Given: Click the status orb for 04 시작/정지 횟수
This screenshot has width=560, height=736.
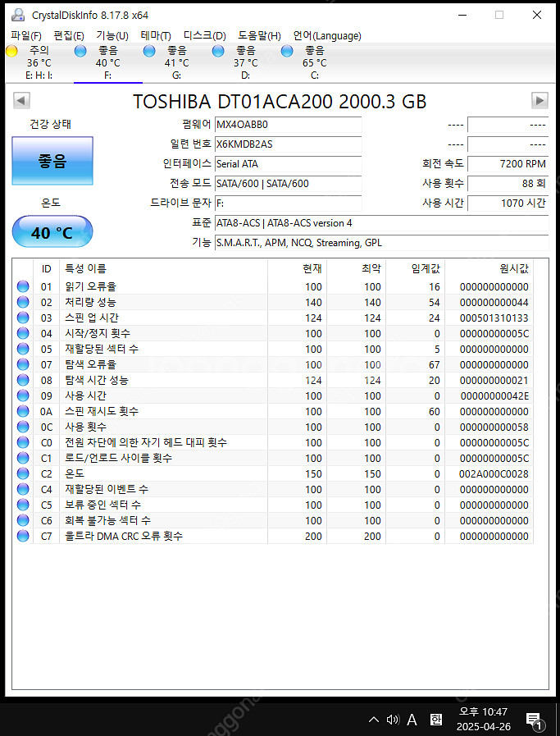Looking at the screenshot, I should pos(22,333).
